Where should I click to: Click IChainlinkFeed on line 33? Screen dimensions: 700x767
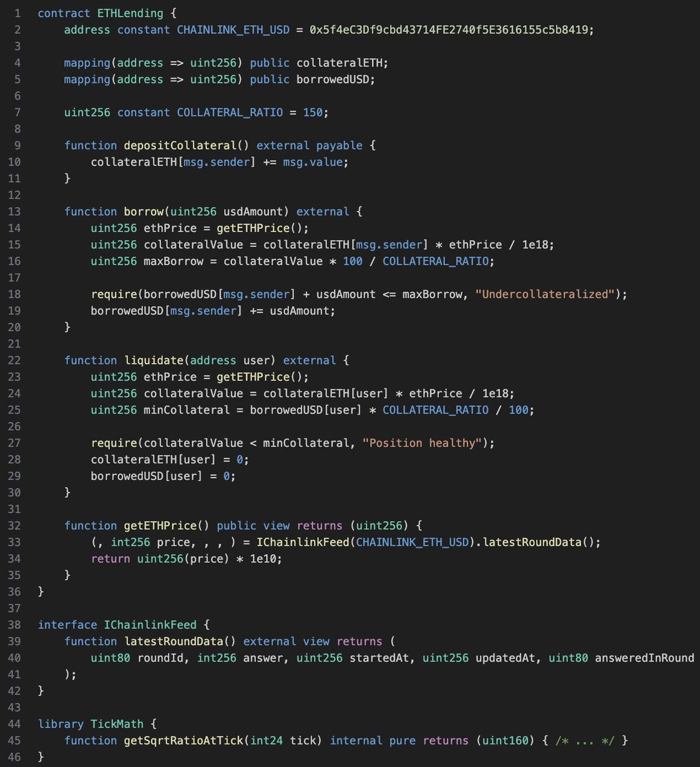[303, 543]
